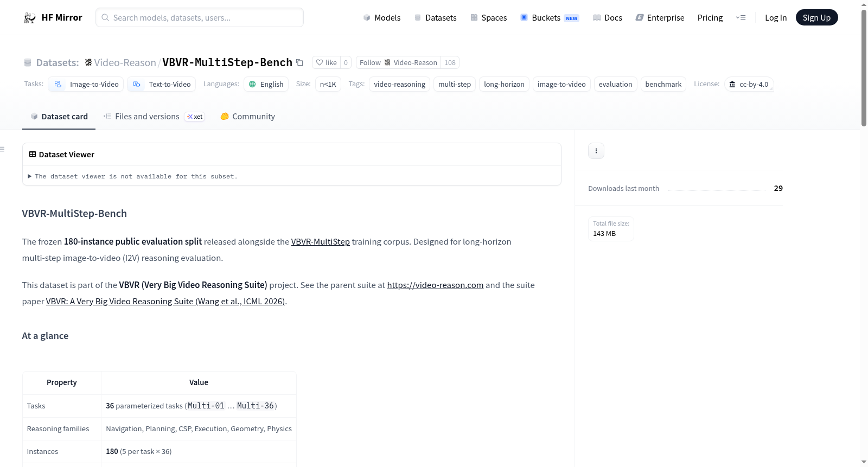Click the VBVR-MultiStep-Bench heading
This screenshot has width=868, height=467.
click(x=74, y=214)
